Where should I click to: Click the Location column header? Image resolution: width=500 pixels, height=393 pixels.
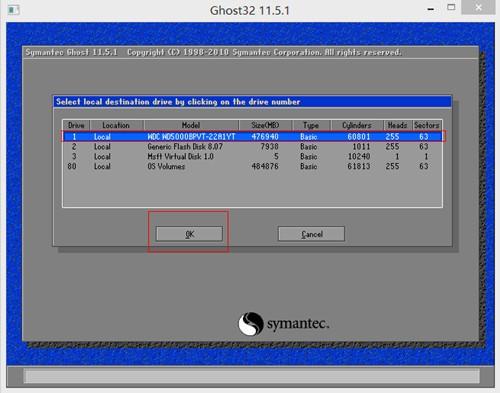[x=116, y=125]
